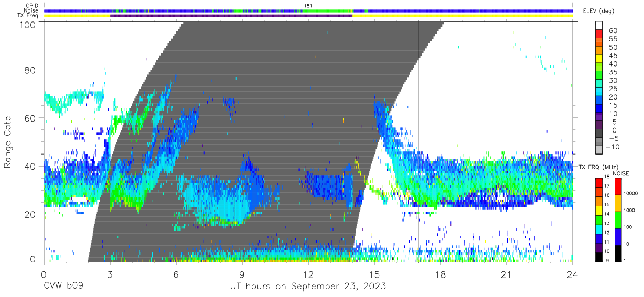
Task: Click the yellow segment of the ELEV color bar
Action: coord(599,60)
